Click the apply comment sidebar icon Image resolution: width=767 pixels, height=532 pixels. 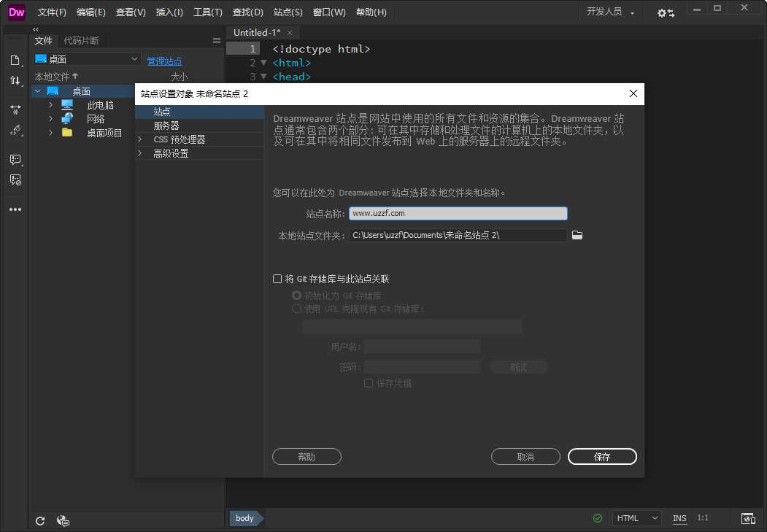[x=15, y=159]
